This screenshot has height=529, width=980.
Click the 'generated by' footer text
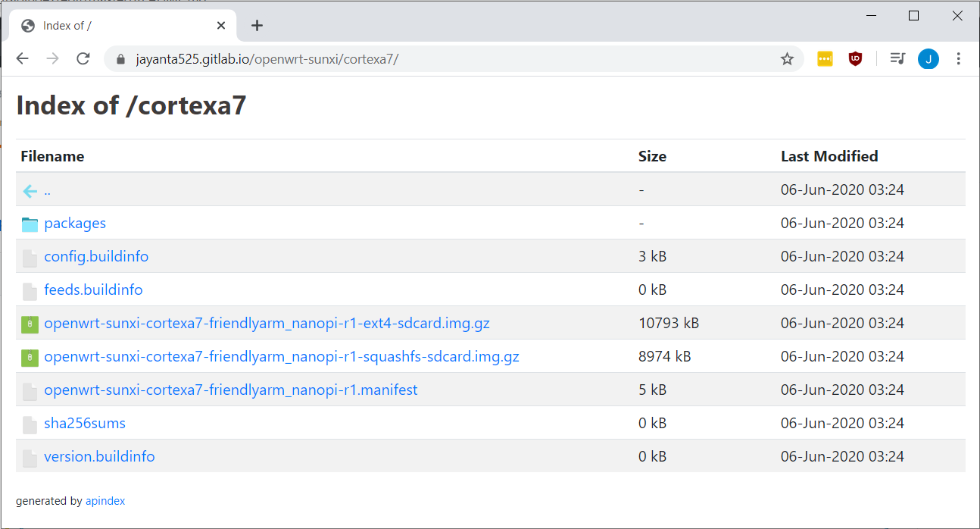(49, 501)
